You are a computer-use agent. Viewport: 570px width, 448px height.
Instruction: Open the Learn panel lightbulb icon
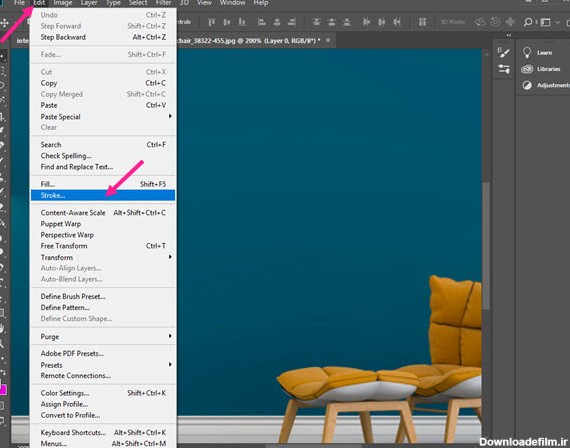click(527, 53)
